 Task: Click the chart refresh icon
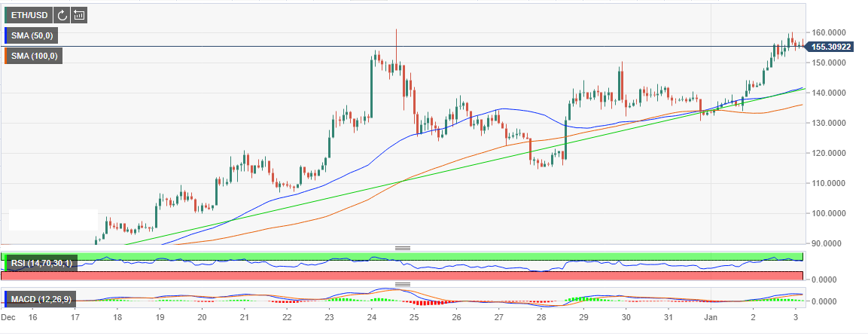[x=62, y=14]
